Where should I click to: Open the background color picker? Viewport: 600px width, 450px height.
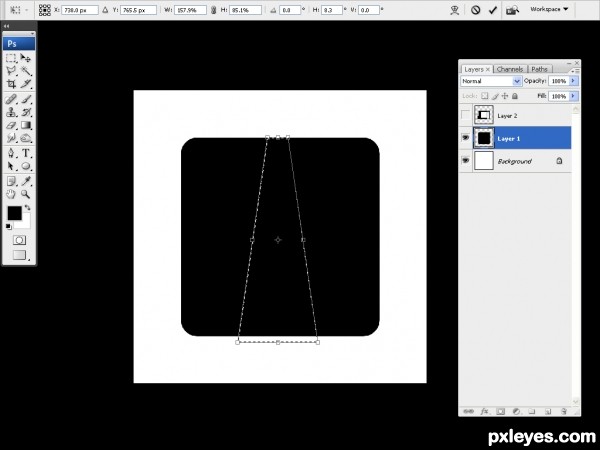click(x=24, y=224)
